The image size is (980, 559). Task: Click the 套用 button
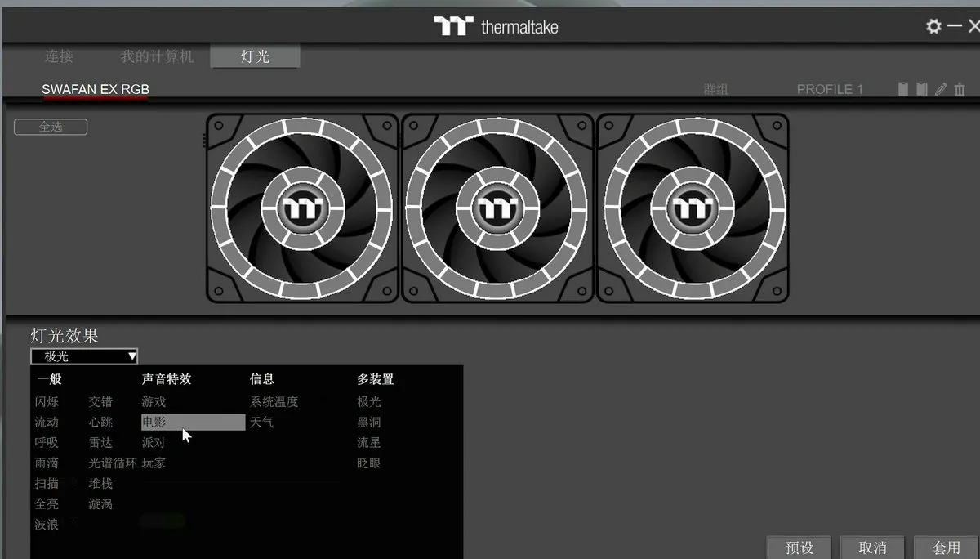coord(947,548)
